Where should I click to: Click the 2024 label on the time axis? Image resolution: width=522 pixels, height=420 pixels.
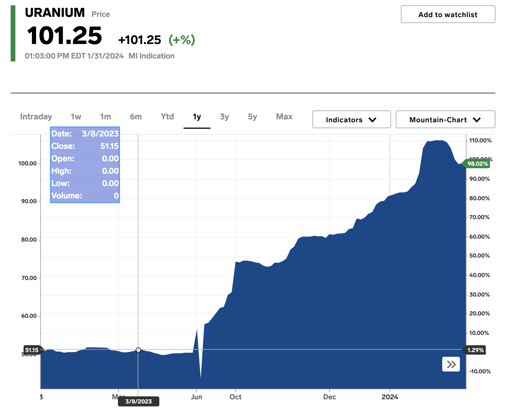point(390,397)
